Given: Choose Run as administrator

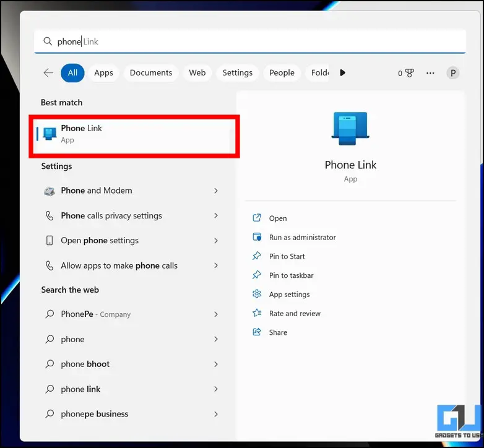Looking at the screenshot, I should (x=302, y=237).
